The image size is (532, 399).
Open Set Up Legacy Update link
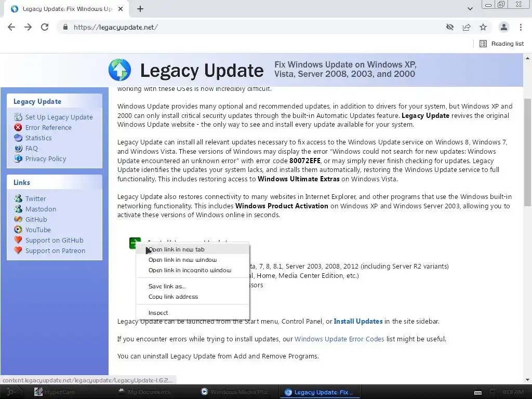(59, 117)
